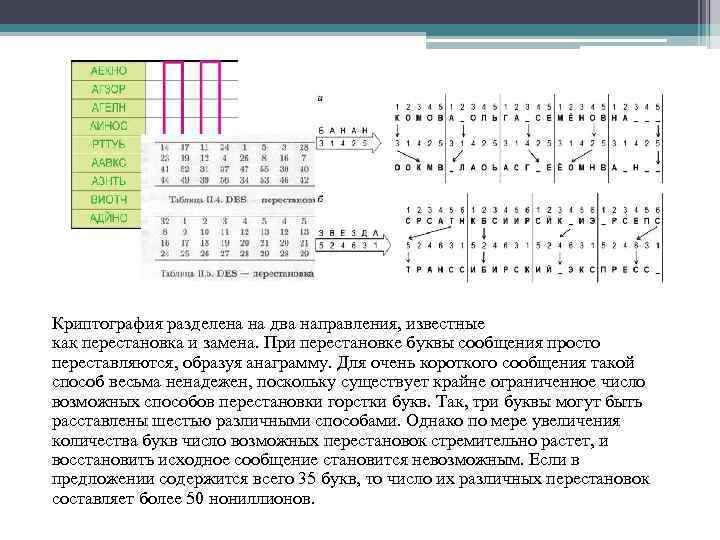Image resolution: width=720 pixels, height=540 pixels.
Task: Click the line beginning 'как перестановка и замена'
Action: 326,343
